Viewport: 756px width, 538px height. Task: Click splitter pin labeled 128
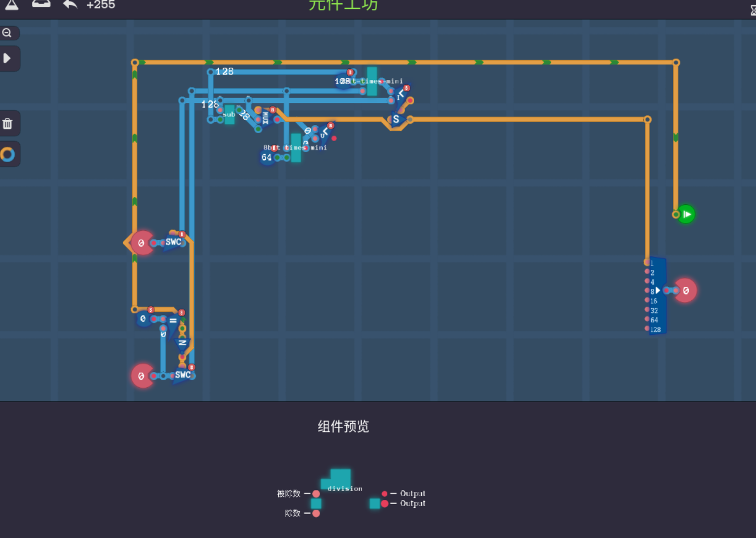coord(647,329)
